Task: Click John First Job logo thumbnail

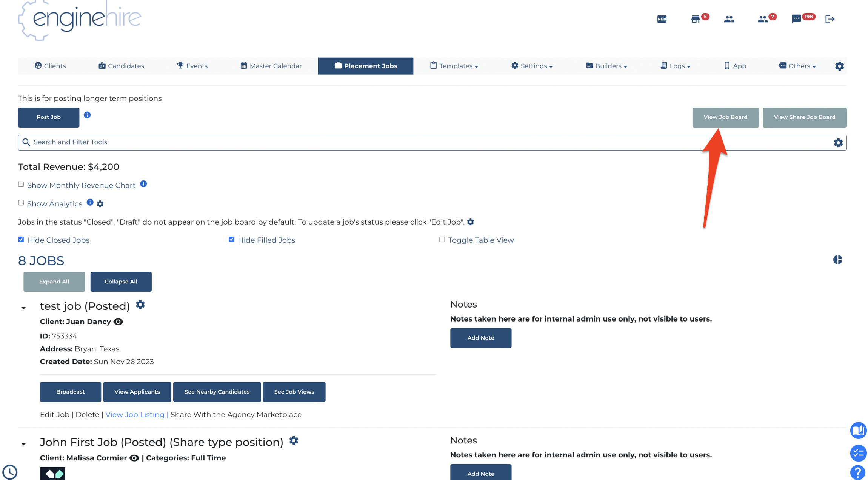Action: (x=52, y=474)
